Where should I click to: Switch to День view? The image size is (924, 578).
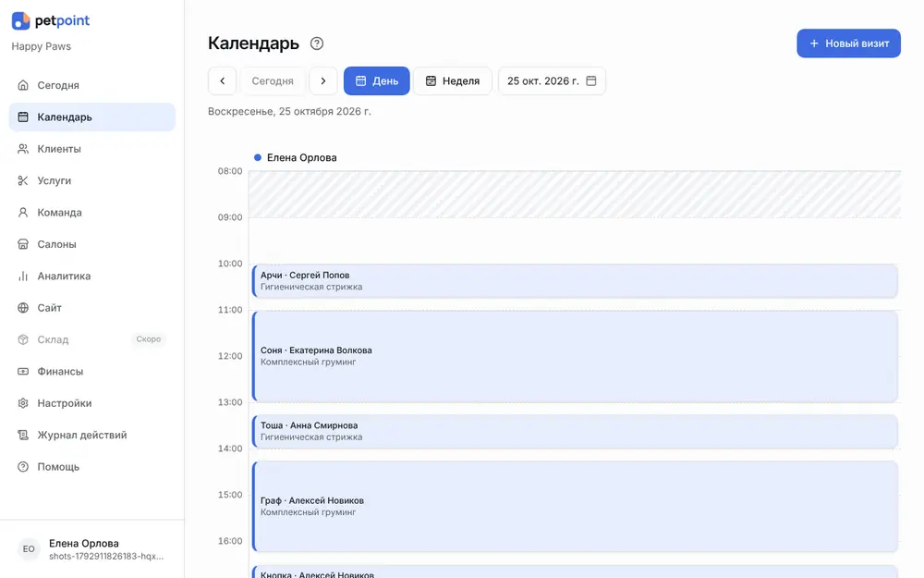pos(377,80)
